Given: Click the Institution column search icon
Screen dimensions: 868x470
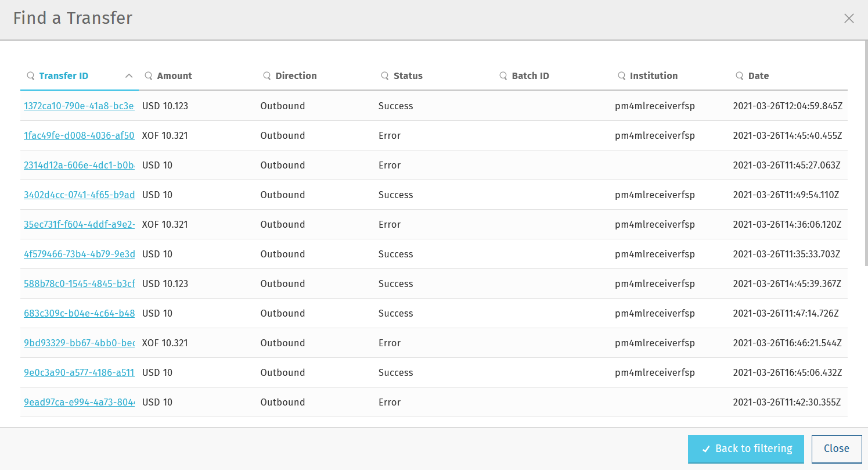Looking at the screenshot, I should (x=621, y=76).
